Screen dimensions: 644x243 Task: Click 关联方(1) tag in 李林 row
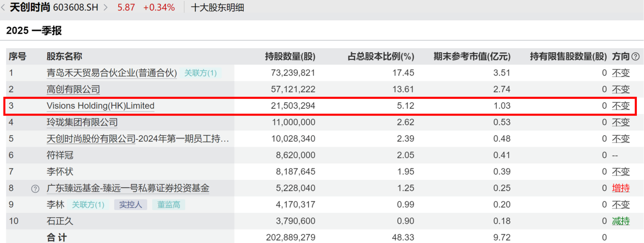tap(88, 205)
